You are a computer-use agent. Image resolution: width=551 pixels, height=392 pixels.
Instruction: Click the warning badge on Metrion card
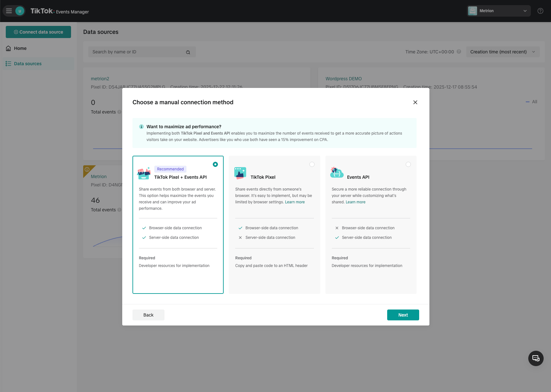[87, 169]
